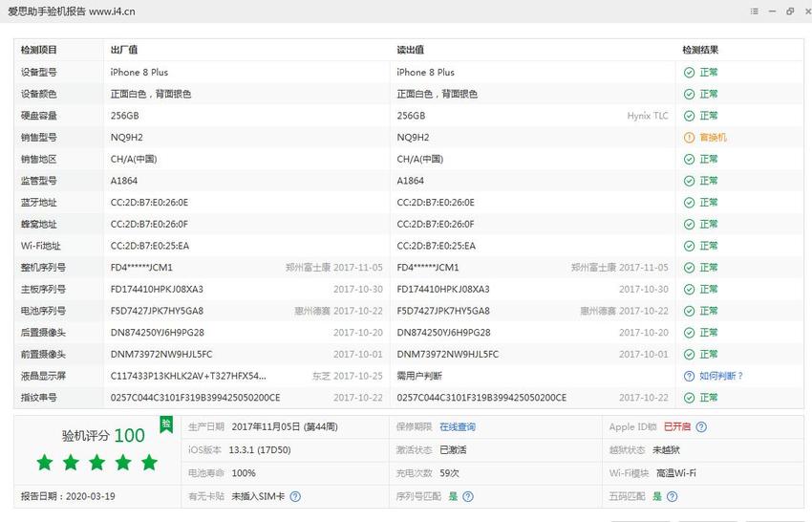The height and width of the screenshot is (522, 812).
Task: Click the green check icon in 蓝牙地址 row
Action: [x=689, y=203]
